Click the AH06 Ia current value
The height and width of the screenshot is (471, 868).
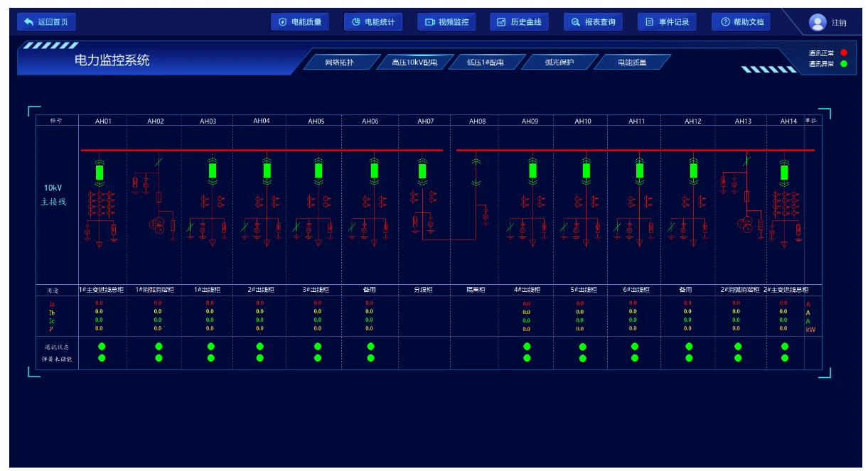369,303
